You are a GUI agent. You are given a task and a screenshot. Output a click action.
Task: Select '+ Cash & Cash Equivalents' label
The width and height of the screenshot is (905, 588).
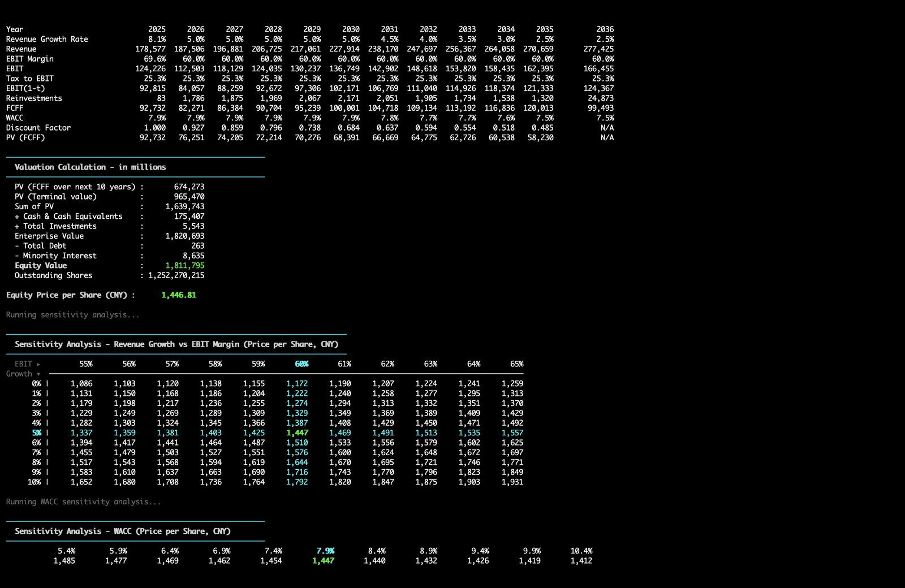(x=68, y=217)
